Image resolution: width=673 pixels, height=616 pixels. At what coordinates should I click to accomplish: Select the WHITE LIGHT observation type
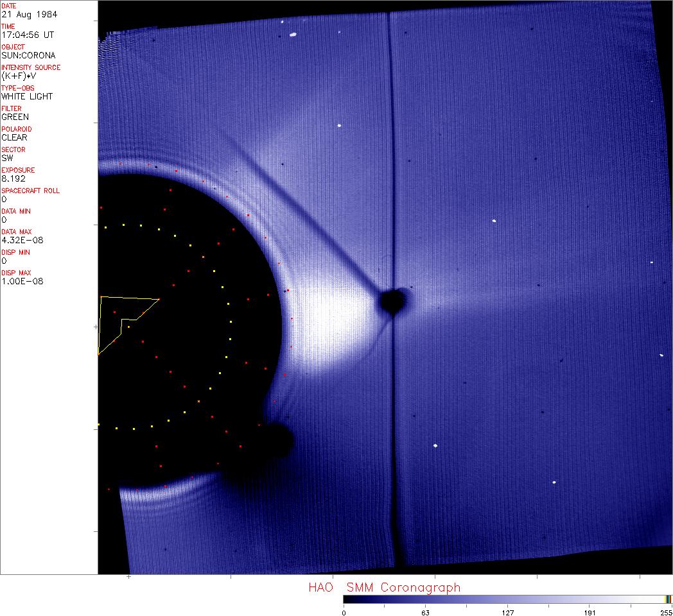pos(27,96)
